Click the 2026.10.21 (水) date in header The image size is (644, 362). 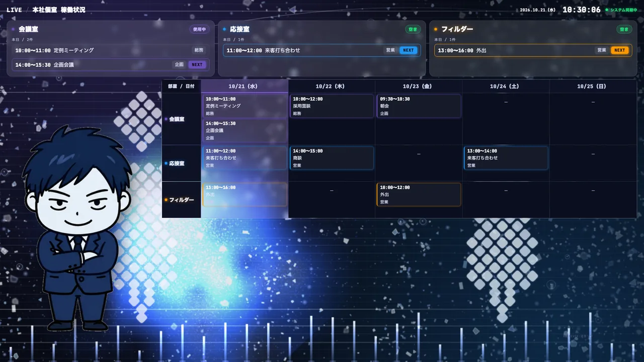click(537, 10)
